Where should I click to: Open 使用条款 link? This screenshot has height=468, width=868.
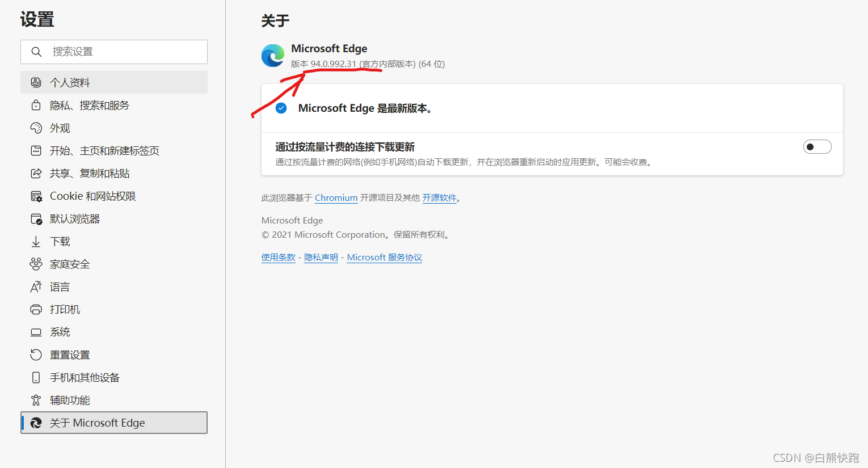pos(278,257)
